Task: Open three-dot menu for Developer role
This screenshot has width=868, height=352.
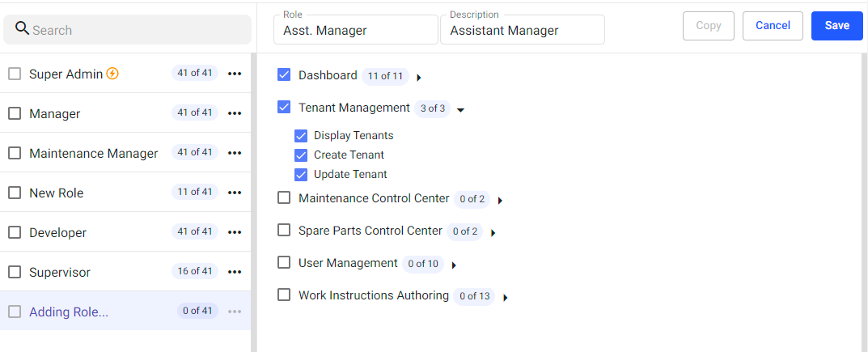Action: point(235,232)
